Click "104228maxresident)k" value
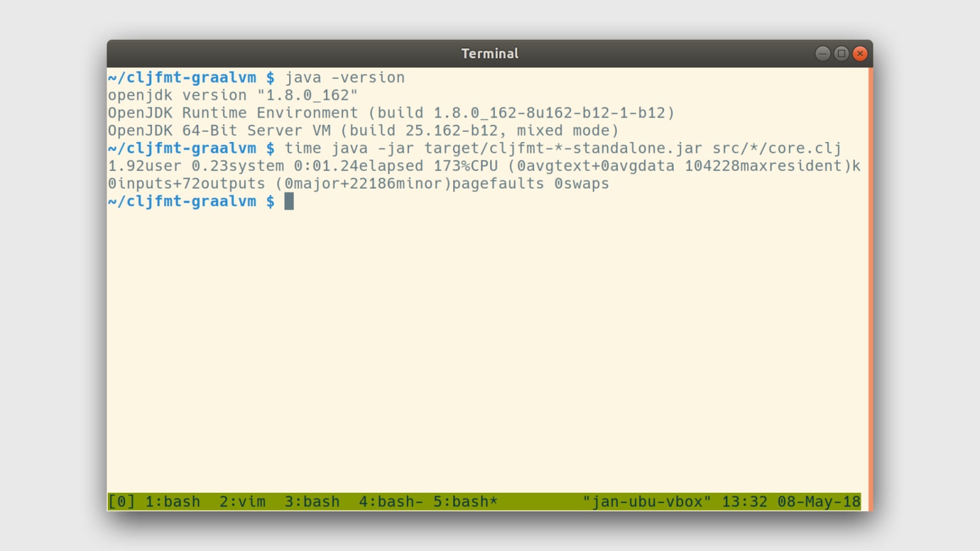The width and height of the screenshot is (980, 551). (772, 166)
